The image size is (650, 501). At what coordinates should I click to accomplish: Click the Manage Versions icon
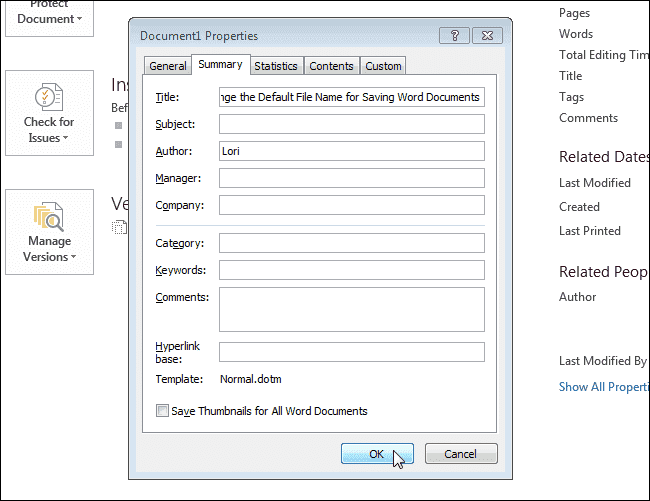pyautogui.click(x=49, y=216)
